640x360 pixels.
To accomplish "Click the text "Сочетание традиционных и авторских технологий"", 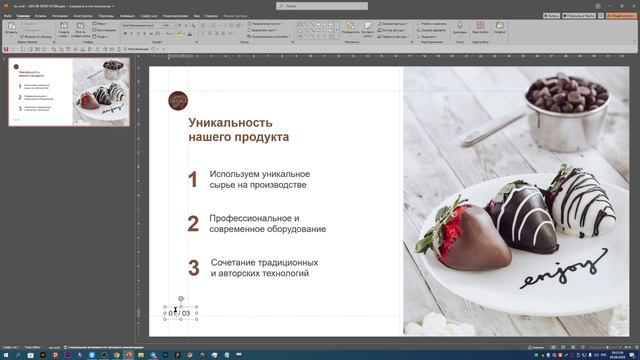I will click(264, 268).
